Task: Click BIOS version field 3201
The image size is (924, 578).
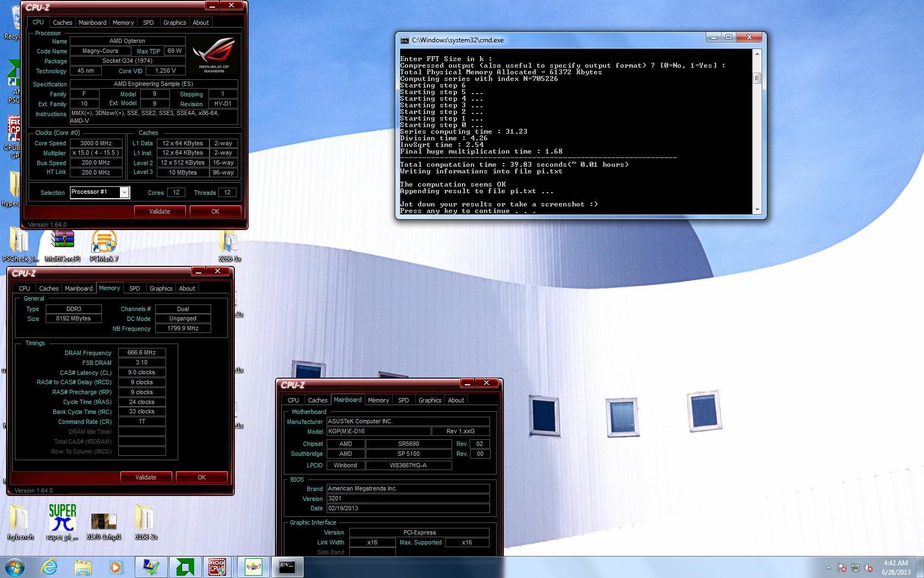Action: coord(408,498)
